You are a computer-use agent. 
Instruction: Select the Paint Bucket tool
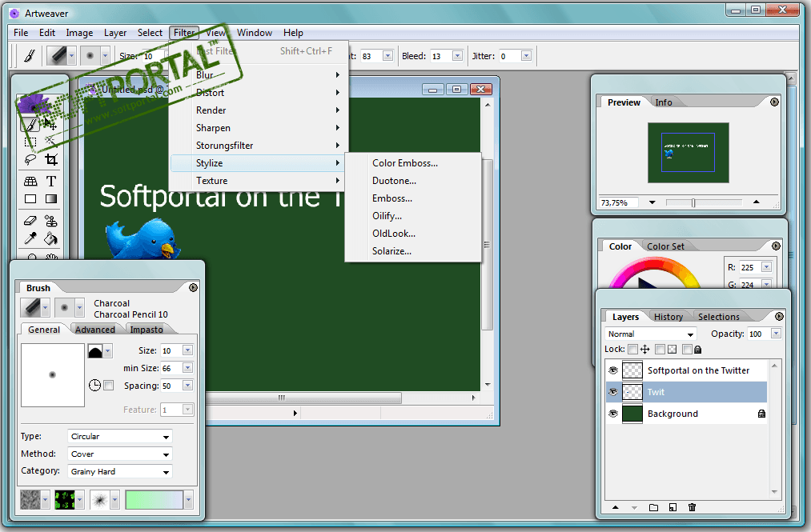[x=51, y=238]
